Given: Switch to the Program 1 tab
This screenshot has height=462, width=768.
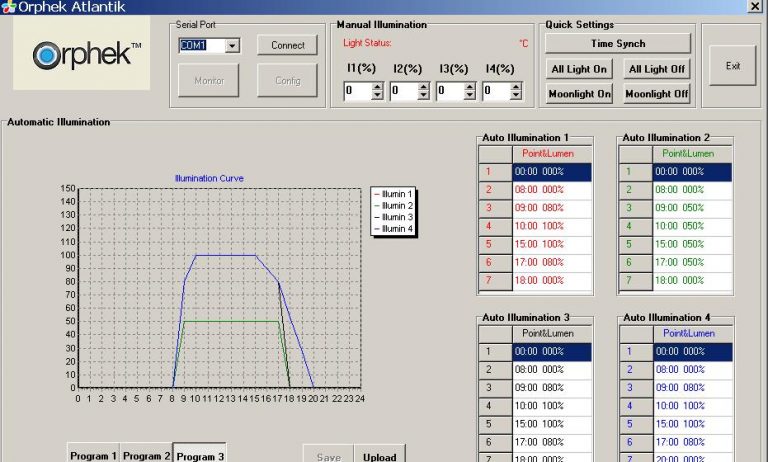Looking at the screenshot, I should point(93,455).
